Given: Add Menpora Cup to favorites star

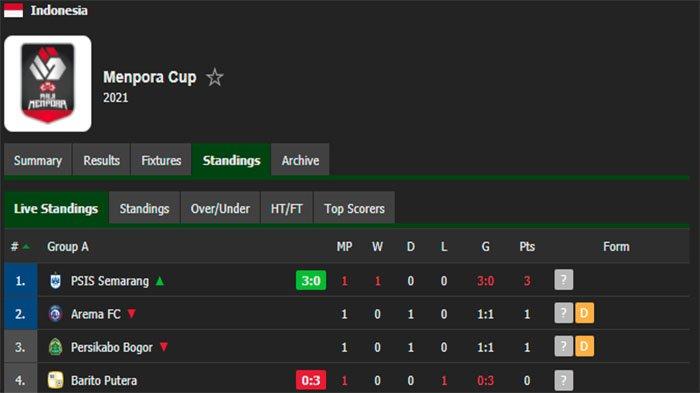Looking at the screenshot, I should (x=215, y=77).
